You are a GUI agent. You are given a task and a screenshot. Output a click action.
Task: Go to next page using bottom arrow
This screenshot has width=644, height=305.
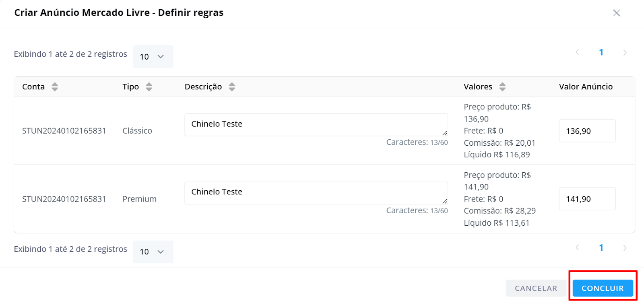point(625,248)
